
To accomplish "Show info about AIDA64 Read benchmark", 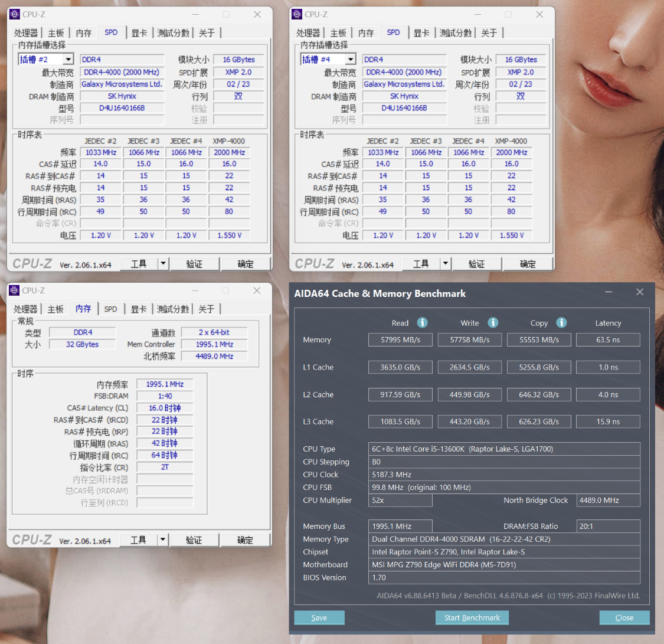I will [422, 323].
